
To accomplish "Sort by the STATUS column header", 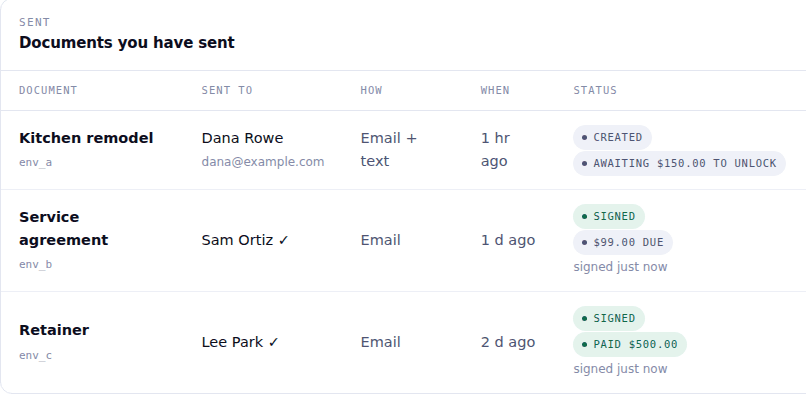I will click(595, 90).
